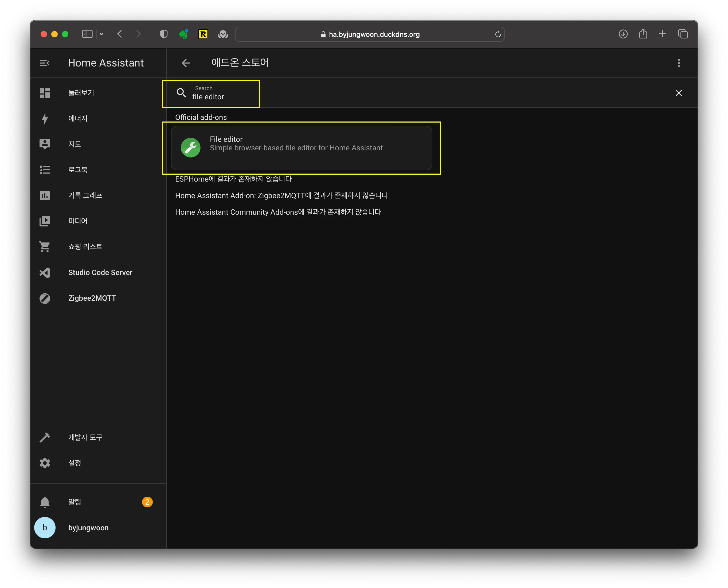This screenshot has height=588, width=728.
Task: Open the 미디어 media icon
Action: pyautogui.click(x=45, y=221)
